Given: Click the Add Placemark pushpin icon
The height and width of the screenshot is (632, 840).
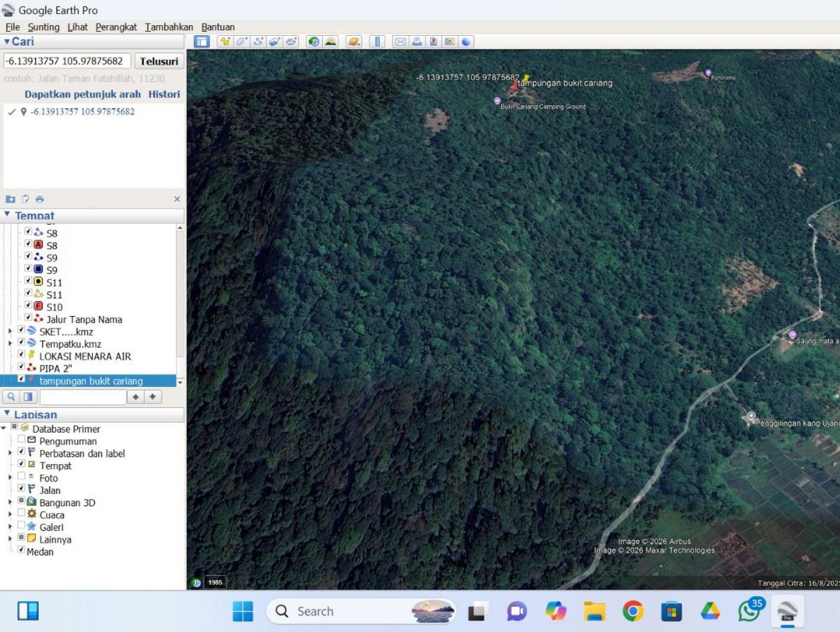Looking at the screenshot, I should (225, 41).
